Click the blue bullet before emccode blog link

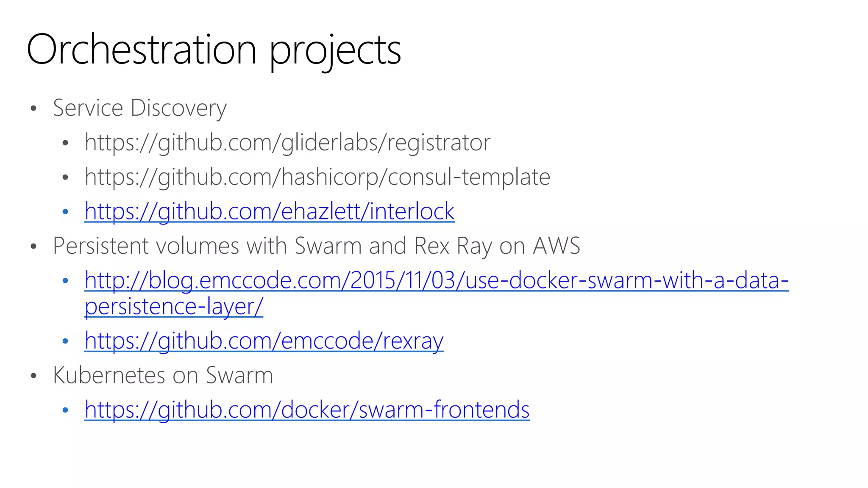pyautogui.click(x=65, y=281)
